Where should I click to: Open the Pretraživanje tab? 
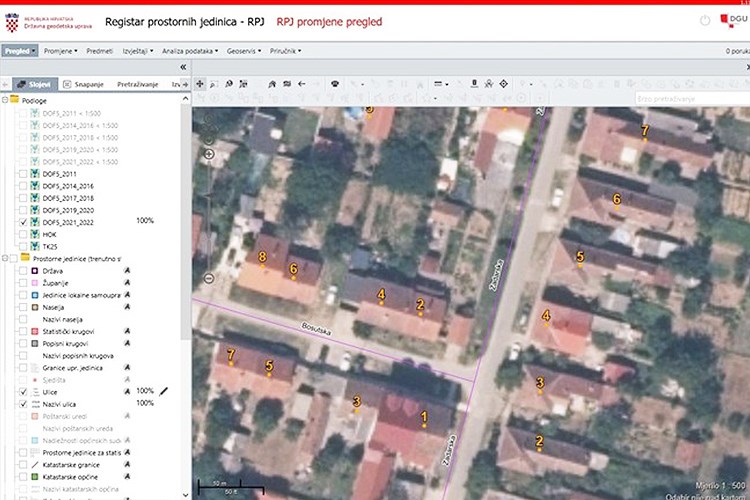click(139, 84)
